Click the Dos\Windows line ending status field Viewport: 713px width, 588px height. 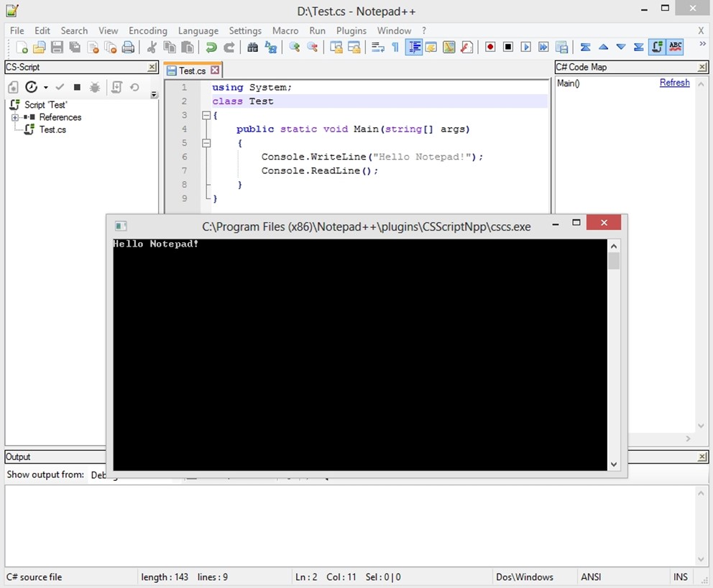point(524,576)
